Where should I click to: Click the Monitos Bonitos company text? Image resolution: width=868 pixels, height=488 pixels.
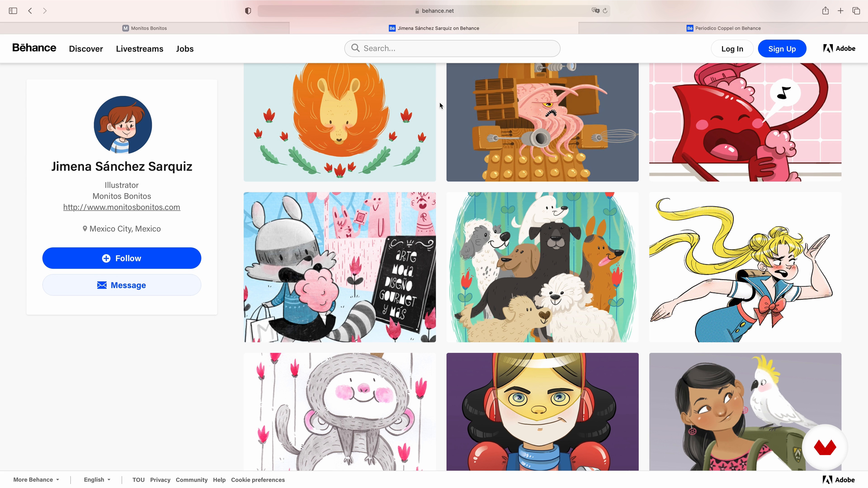click(x=122, y=196)
